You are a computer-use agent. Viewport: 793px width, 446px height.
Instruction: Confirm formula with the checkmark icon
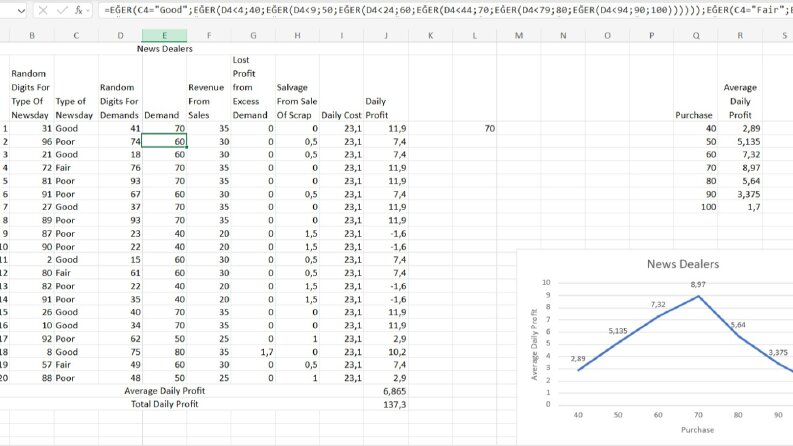(x=62, y=10)
